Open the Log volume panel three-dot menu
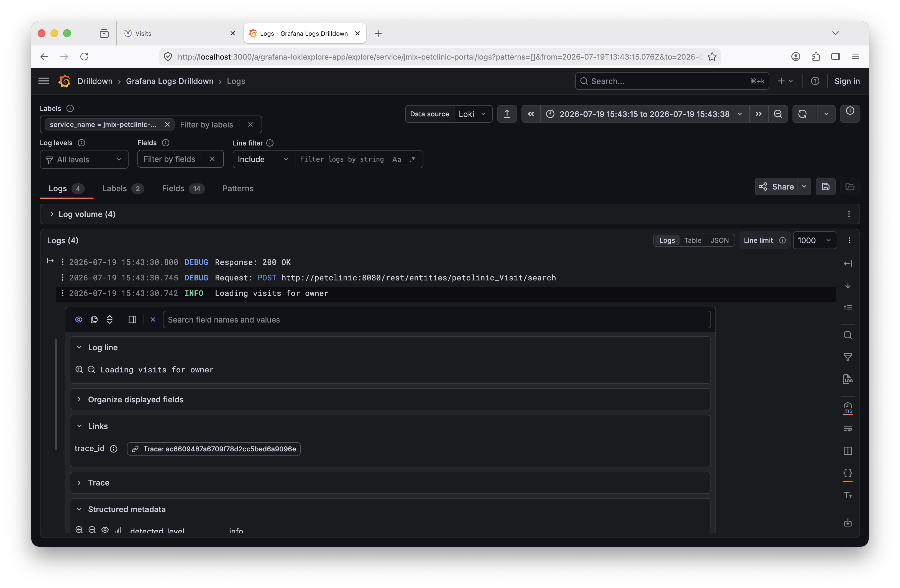The height and width of the screenshot is (588, 900). click(849, 214)
